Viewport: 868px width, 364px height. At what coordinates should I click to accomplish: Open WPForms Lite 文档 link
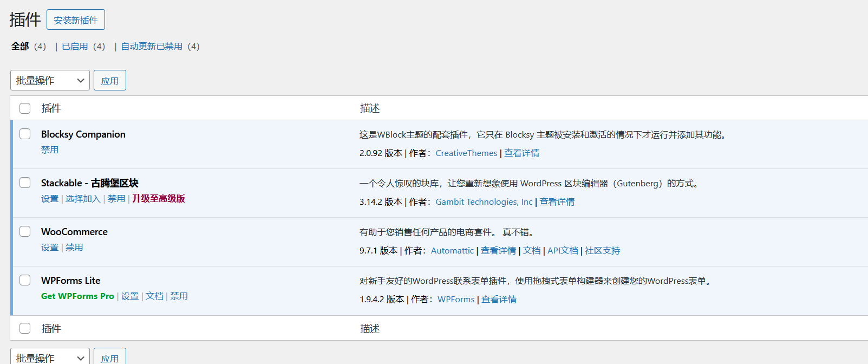[154, 296]
